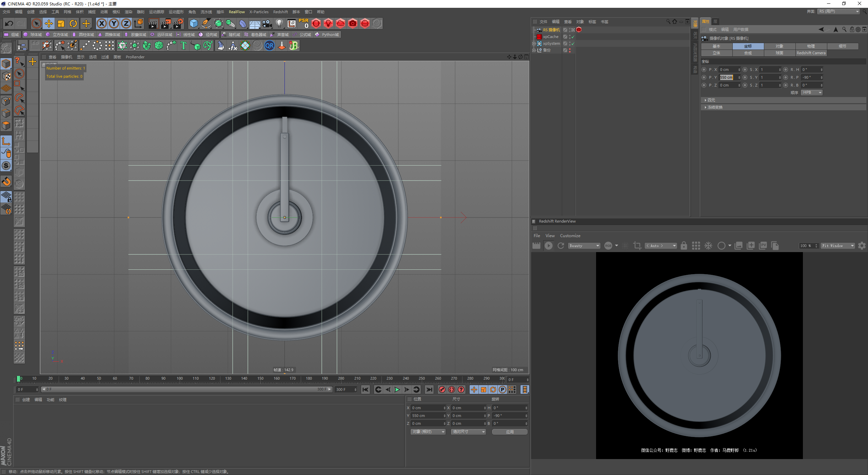This screenshot has height=475, width=868.
Task: Click the P.Y 550 cm input field
Action: click(729, 77)
